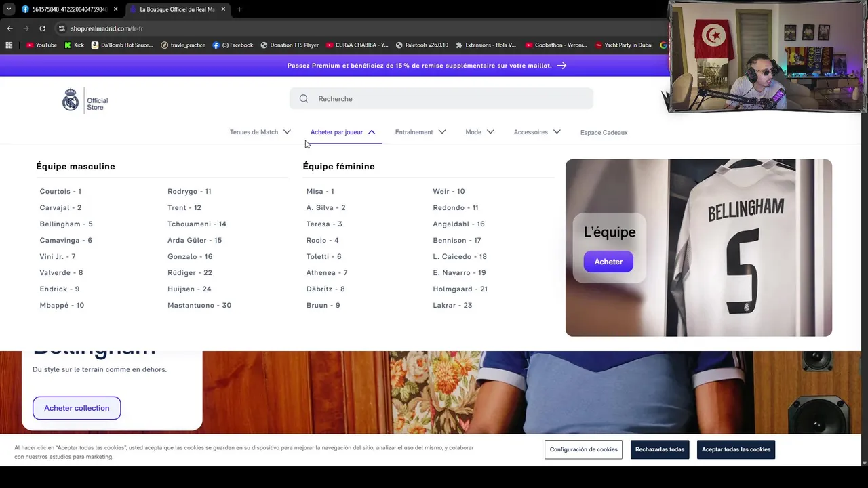The width and height of the screenshot is (868, 488).
Task: Select Lakrar - 23
Action: [452, 306]
